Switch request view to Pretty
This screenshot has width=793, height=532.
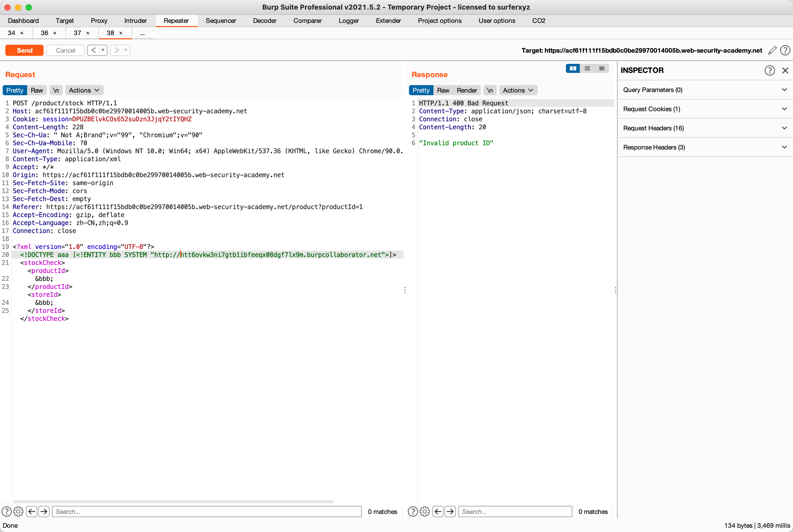pos(15,90)
